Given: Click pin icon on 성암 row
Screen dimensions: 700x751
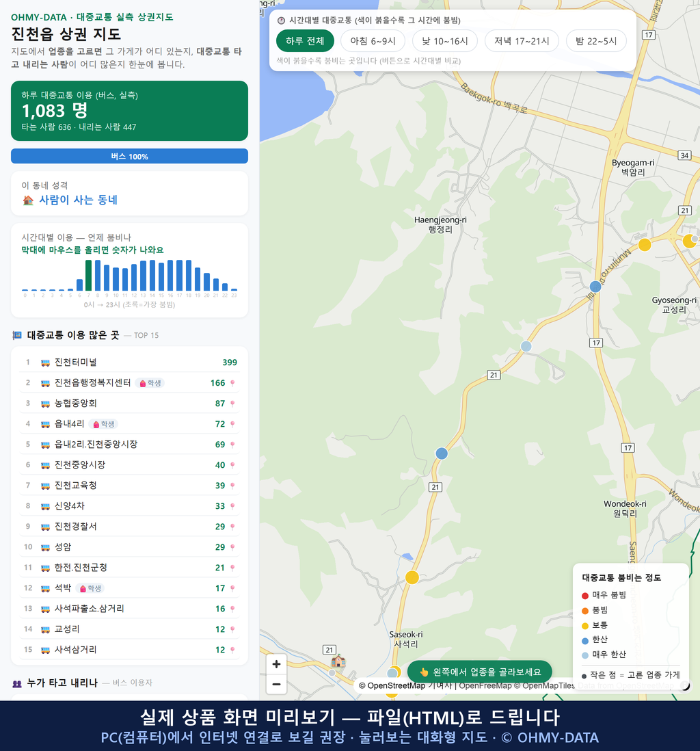Looking at the screenshot, I should 232,547.
